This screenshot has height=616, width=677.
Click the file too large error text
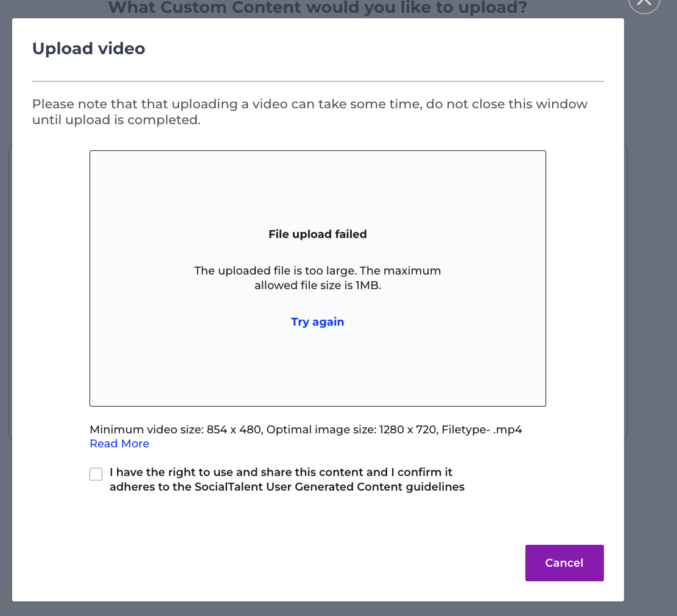(317, 278)
